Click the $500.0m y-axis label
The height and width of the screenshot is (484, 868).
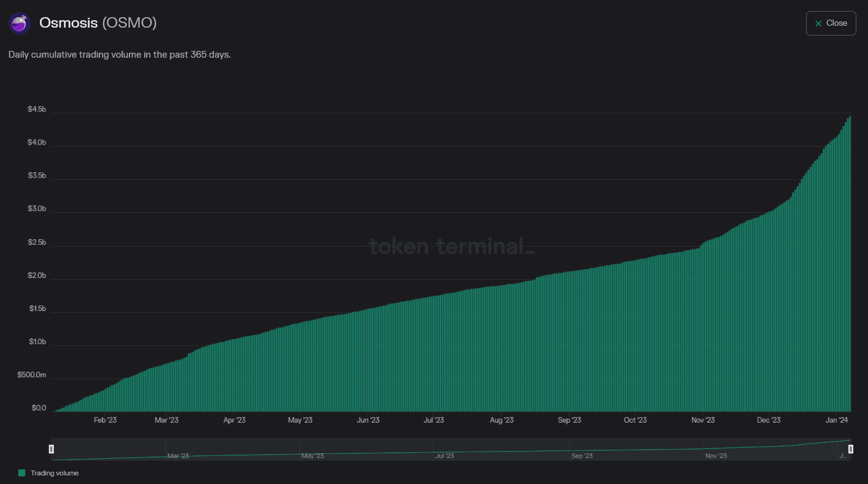coord(32,375)
